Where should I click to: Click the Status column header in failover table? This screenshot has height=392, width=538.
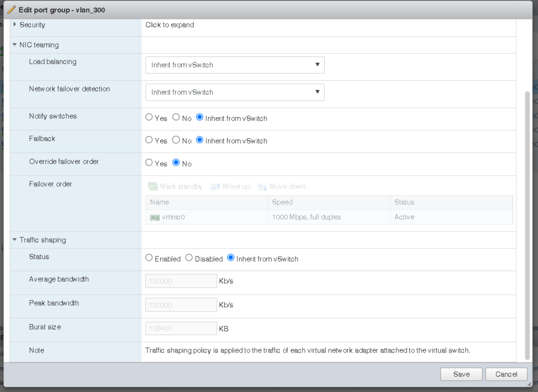pyautogui.click(x=451, y=202)
